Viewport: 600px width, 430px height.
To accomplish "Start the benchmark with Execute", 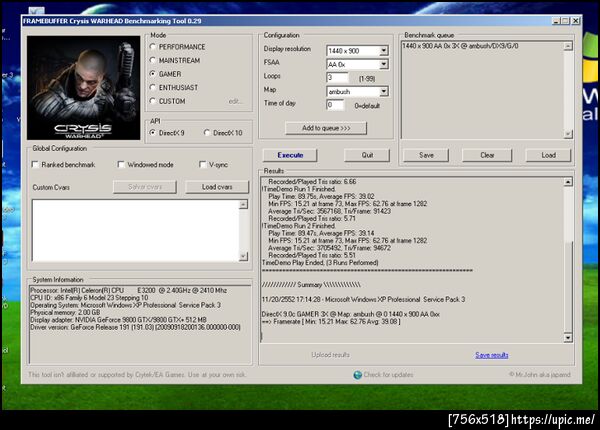I will (x=290, y=155).
